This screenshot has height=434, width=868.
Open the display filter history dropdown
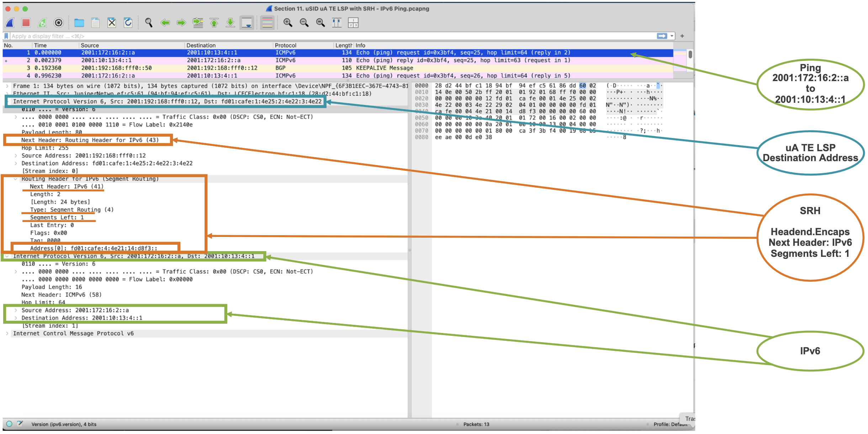672,36
